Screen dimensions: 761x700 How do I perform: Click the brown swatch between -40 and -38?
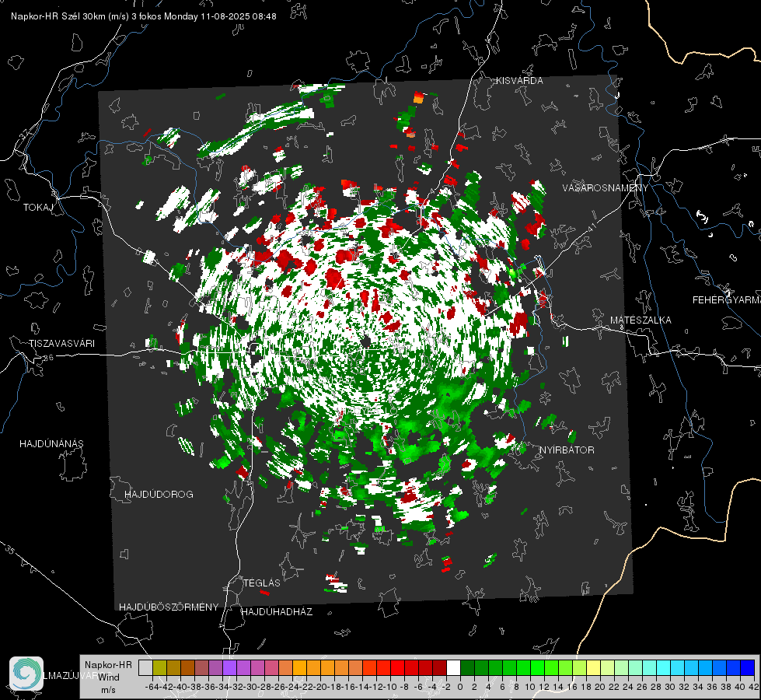pos(187,667)
